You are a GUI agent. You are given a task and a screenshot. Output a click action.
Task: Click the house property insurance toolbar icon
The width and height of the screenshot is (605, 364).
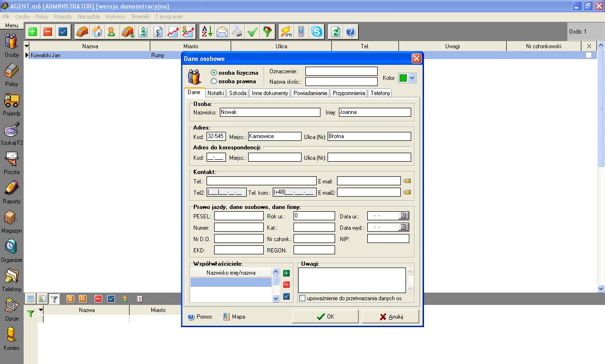[x=97, y=32]
